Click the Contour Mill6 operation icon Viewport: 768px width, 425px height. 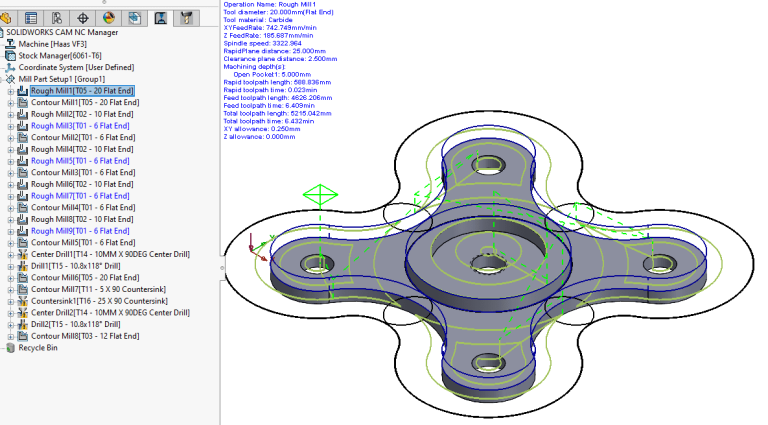[23, 278]
